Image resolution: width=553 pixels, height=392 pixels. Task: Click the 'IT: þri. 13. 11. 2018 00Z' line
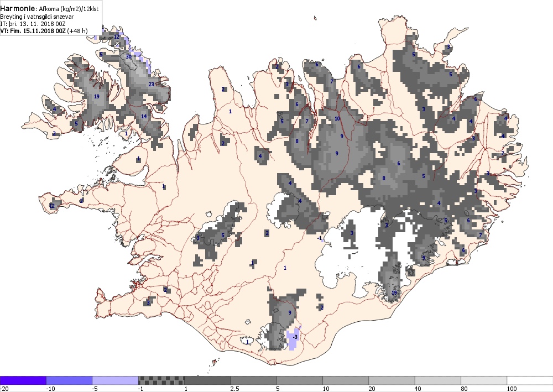click(x=33, y=24)
